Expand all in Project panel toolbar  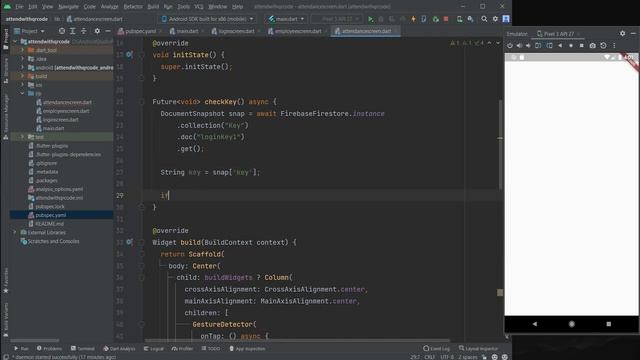tap(73, 31)
